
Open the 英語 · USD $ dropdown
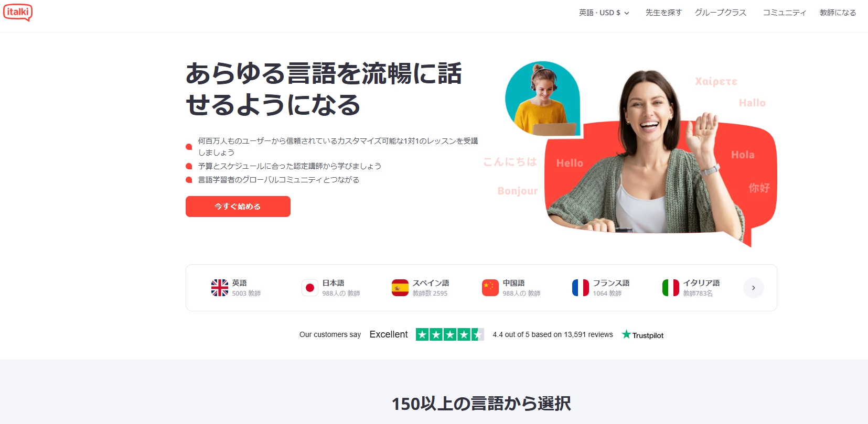click(x=604, y=13)
